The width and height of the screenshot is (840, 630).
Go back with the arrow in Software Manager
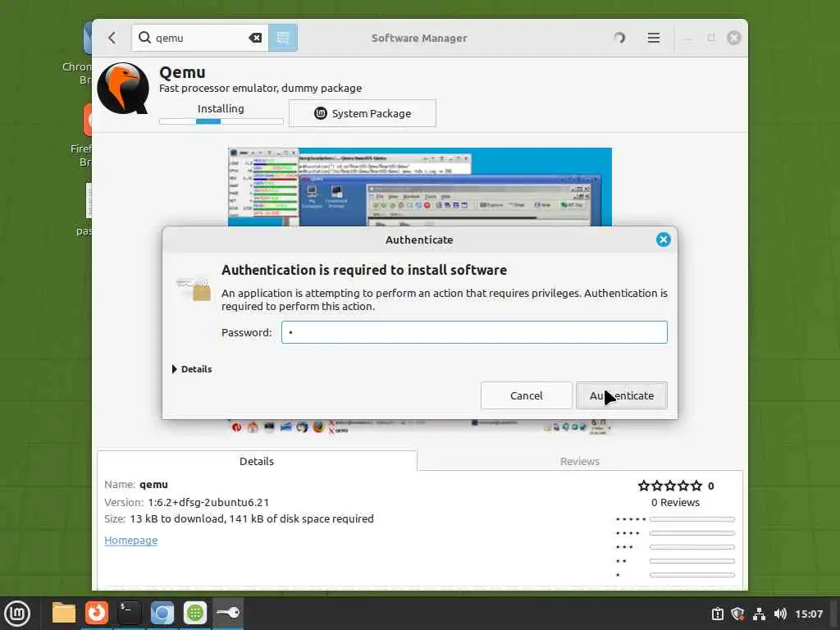pyautogui.click(x=112, y=38)
